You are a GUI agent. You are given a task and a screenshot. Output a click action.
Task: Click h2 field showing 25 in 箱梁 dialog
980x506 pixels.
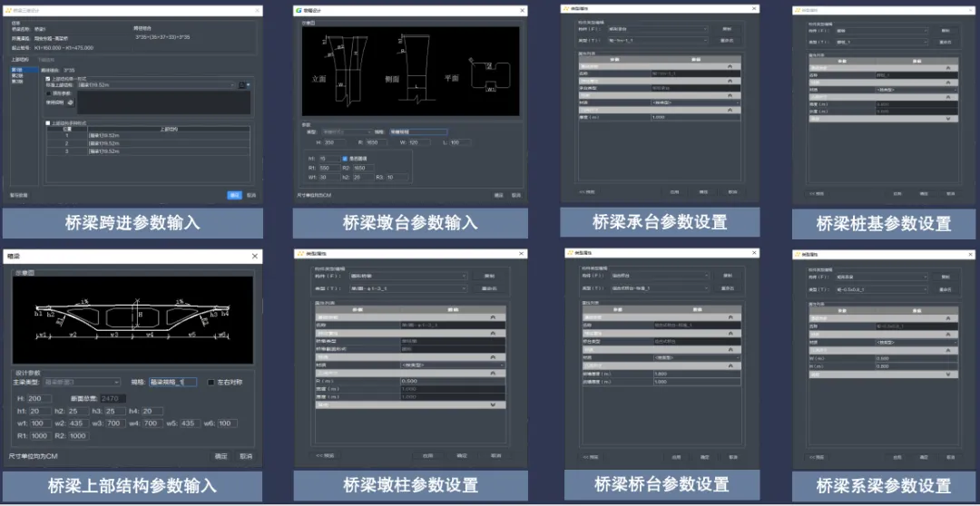tap(77, 411)
